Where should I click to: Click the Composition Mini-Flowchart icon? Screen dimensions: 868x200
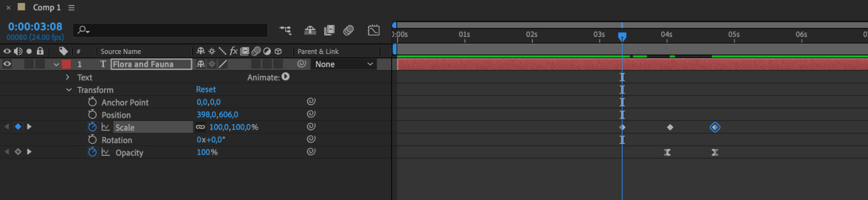[x=285, y=30]
